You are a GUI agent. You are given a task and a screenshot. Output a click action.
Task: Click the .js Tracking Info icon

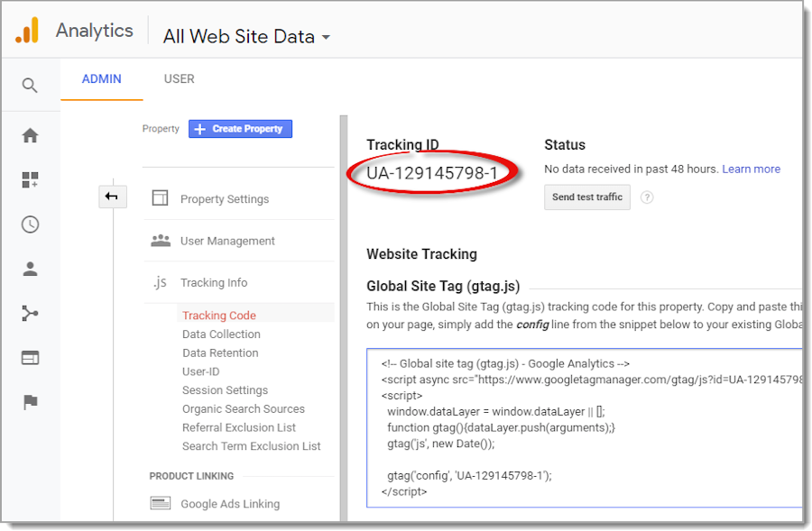pyautogui.click(x=160, y=282)
